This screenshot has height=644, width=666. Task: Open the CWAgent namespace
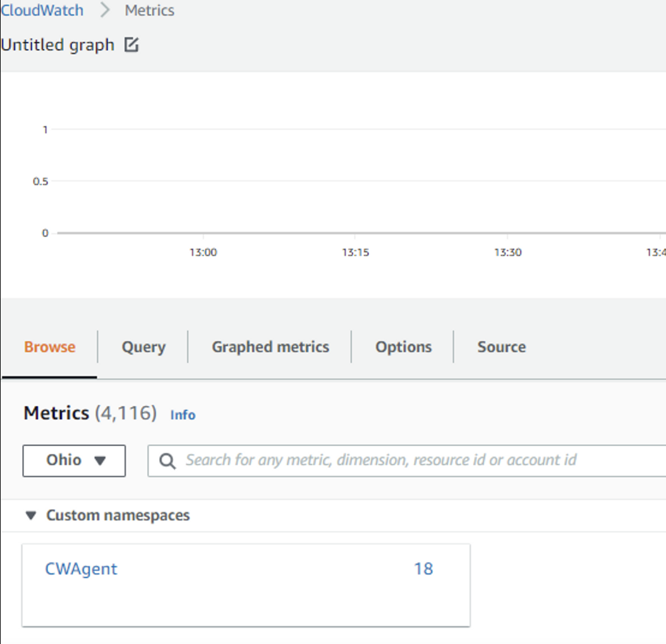click(82, 569)
